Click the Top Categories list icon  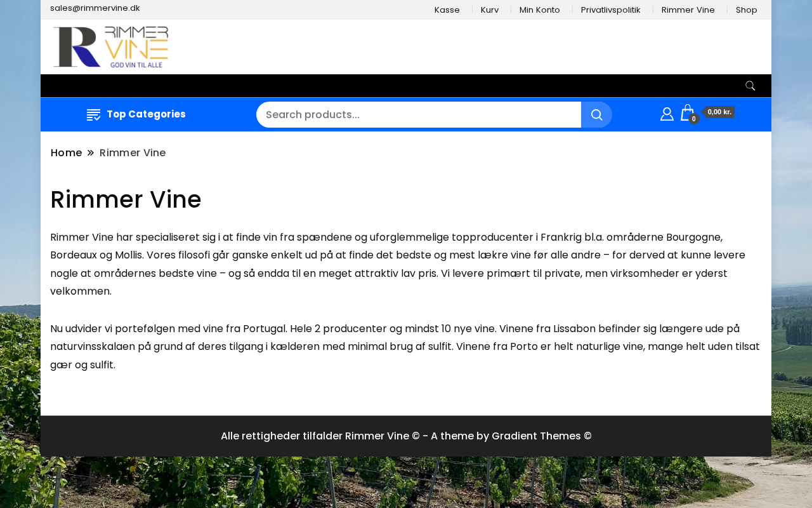[93, 115]
